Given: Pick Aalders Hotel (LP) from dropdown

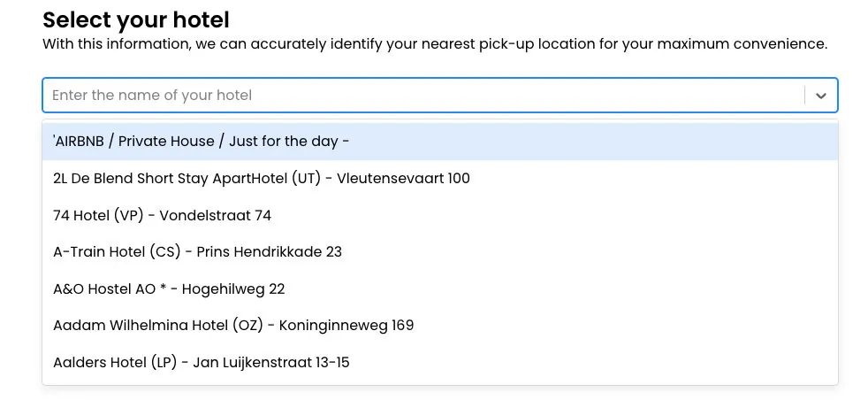Looking at the screenshot, I should tap(202, 363).
